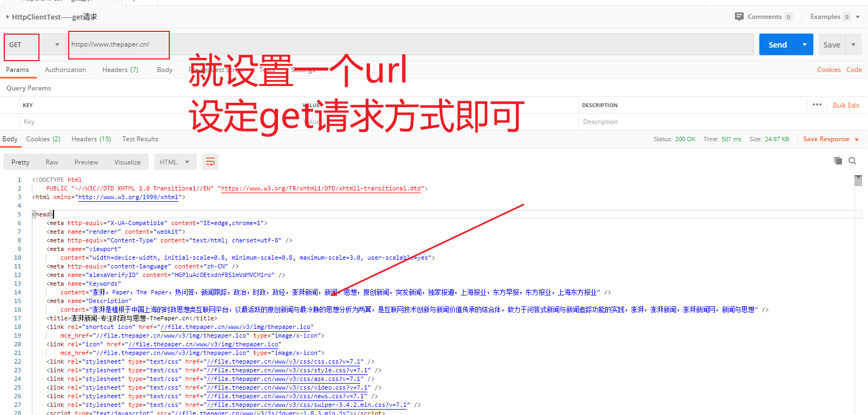Select the Preview view
Viewport: 868px width, 415px height.
pos(87,162)
